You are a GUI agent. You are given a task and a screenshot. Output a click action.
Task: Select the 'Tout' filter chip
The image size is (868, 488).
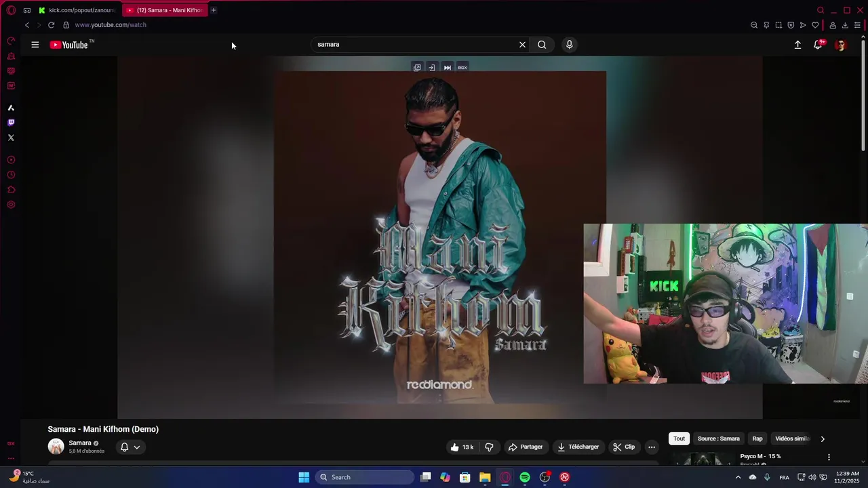[x=679, y=439]
